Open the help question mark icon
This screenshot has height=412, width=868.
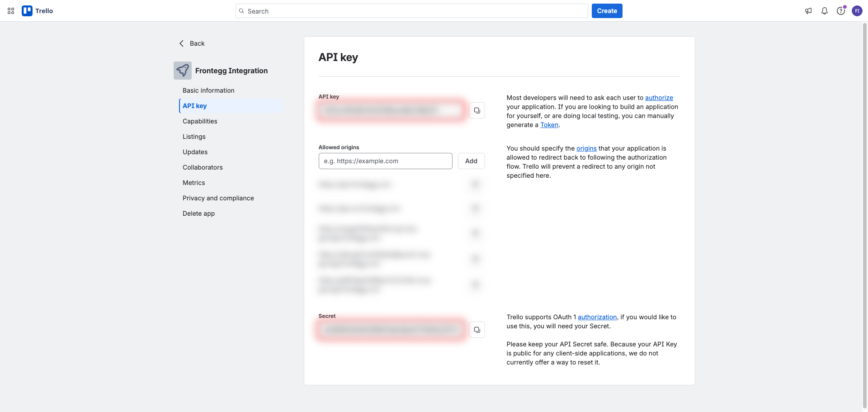click(x=841, y=11)
